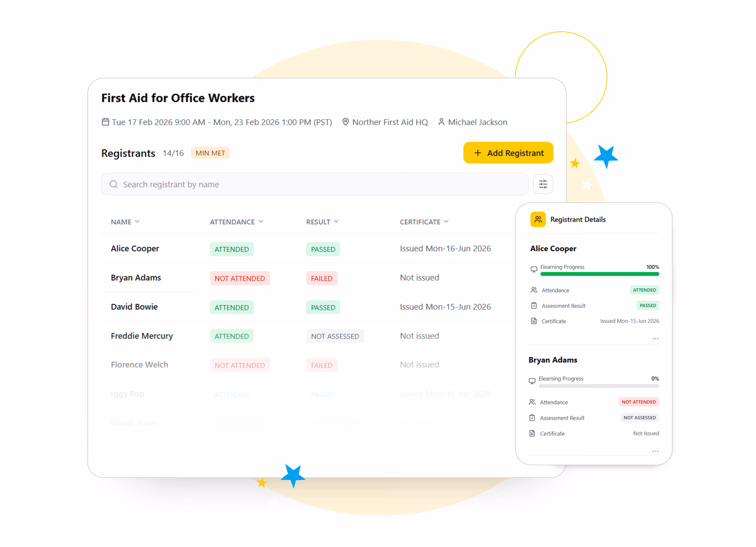Click Alice Cooper's Certificate document icon
Screen dimensions: 756x547
pyautogui.click(x=534, y=321)
